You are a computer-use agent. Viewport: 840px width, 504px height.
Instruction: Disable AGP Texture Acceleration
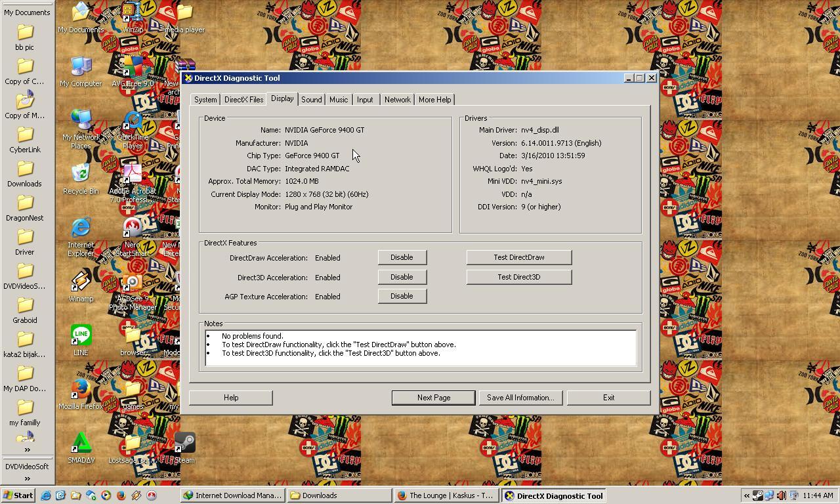[402, 296]
